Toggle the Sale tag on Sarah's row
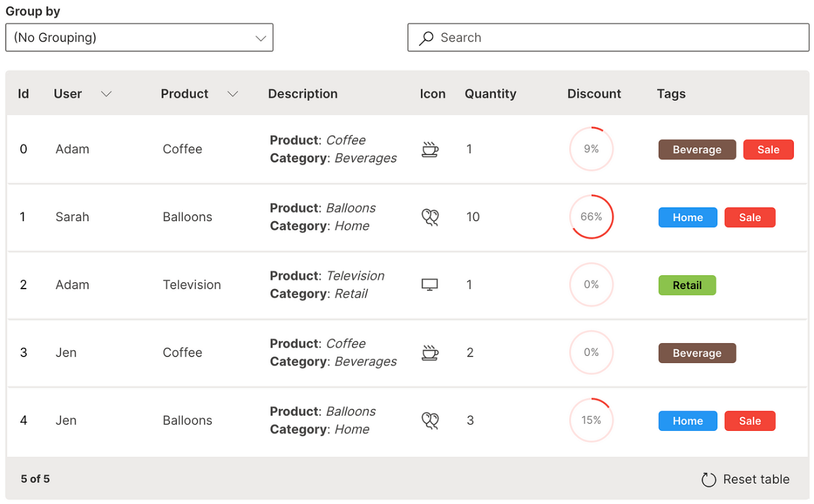 tap(750, 217)
